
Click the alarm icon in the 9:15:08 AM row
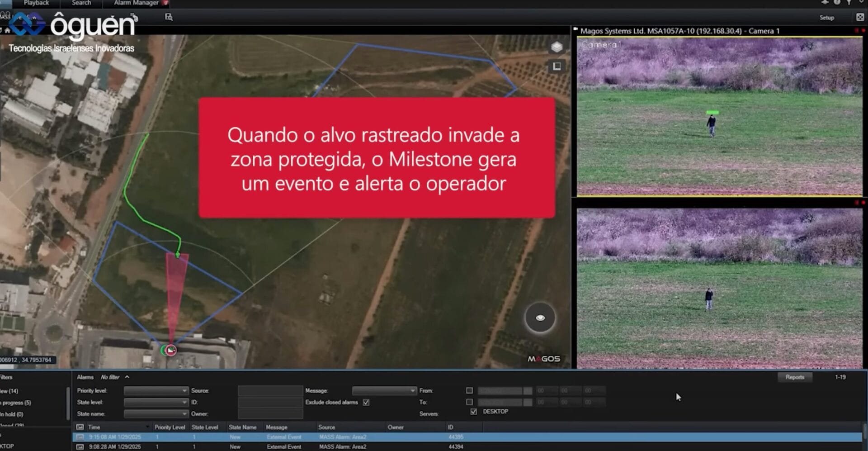click(x=80, y=437)
